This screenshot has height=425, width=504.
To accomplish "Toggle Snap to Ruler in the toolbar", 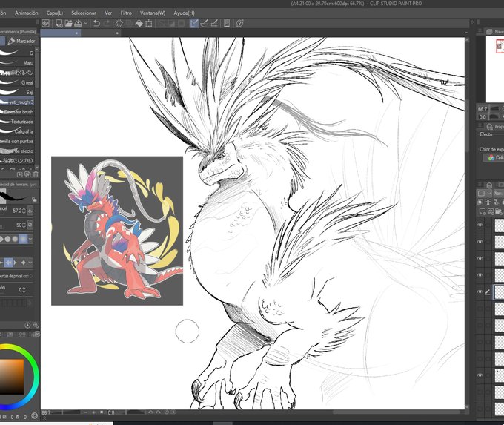I will (x=194, y=24).
